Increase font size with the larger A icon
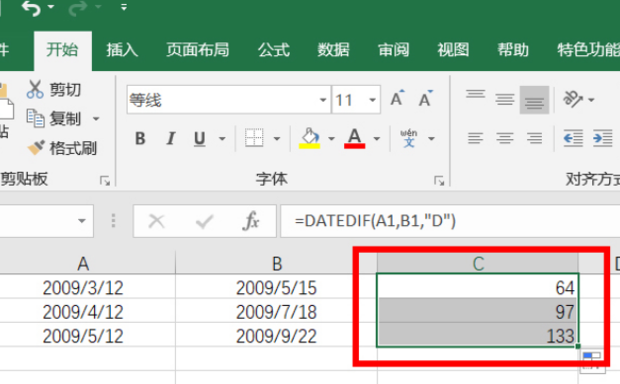Viewport: 620px width, 384px height. click(x=397, y=98)
